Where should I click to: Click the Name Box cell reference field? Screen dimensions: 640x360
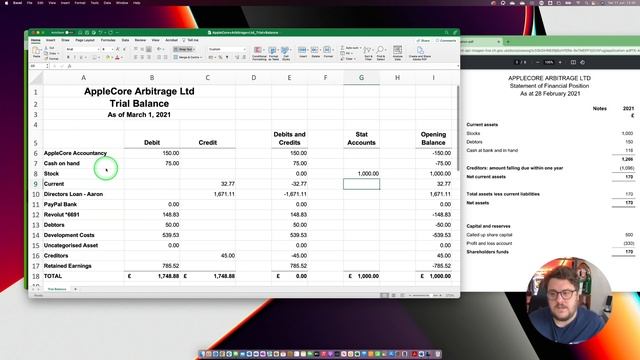pos(39,66)
